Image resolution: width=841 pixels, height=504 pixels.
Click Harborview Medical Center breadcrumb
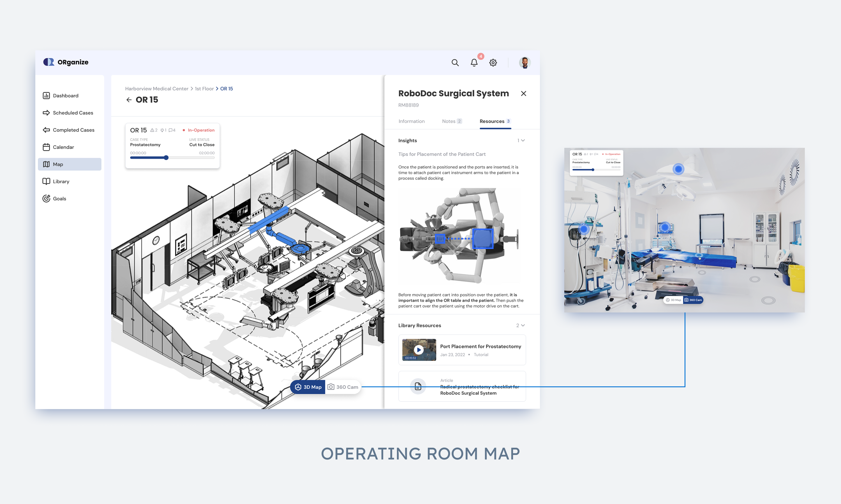click(x=156, y=89)
